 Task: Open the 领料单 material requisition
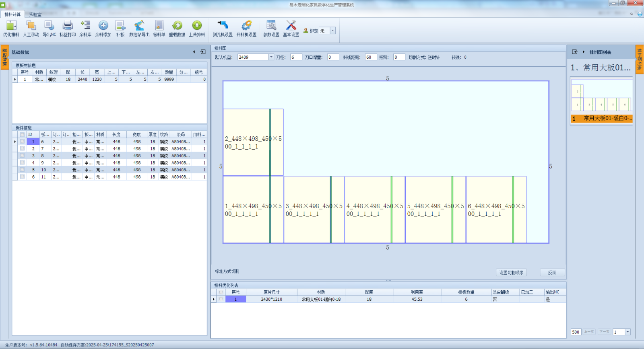click(159, 29)
